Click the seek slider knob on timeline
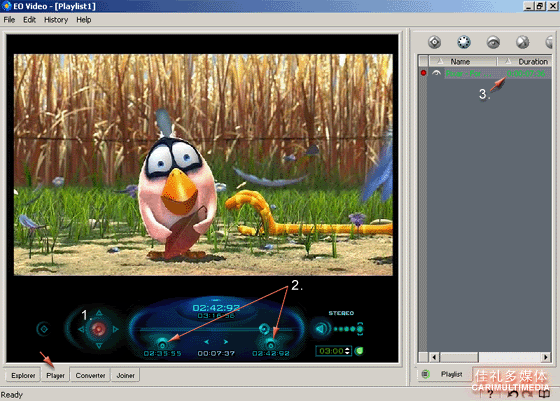560x401 pixels. click(264, 328)
